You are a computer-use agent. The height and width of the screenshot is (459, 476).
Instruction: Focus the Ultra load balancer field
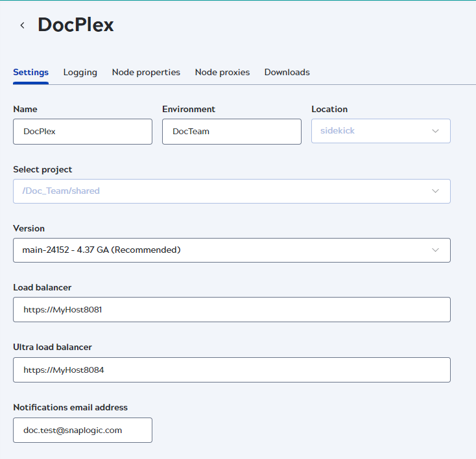232,370
